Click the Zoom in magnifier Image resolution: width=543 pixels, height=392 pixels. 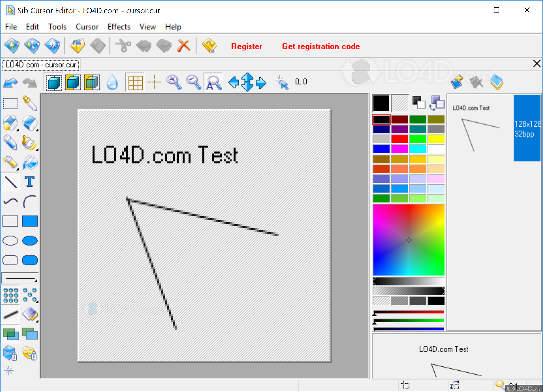pyautogui.click(x=174, y=82)
